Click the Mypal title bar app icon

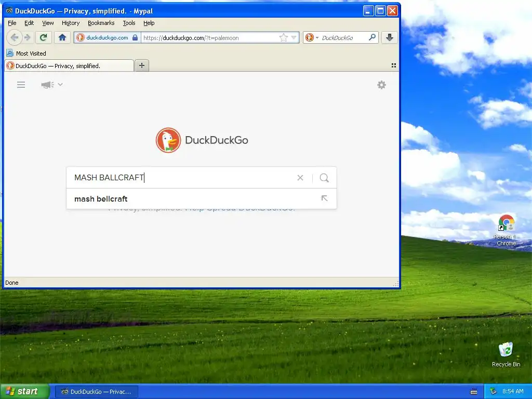click(x=9, y=10)
